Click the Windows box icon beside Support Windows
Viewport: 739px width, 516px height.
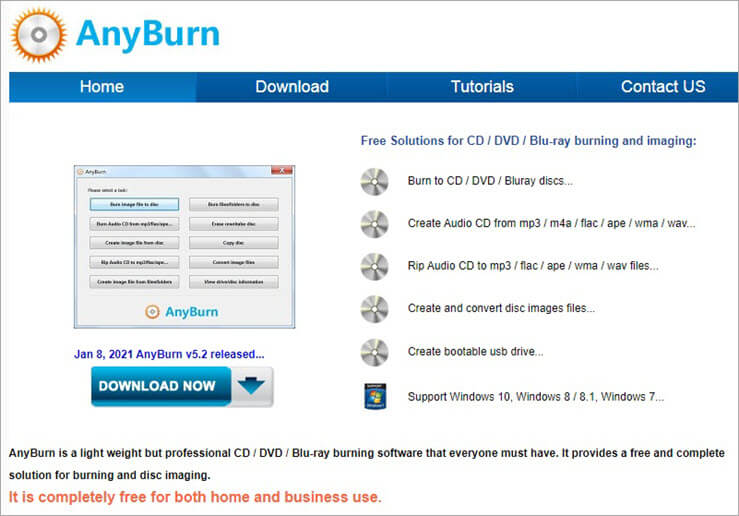[x=375, y=396]
